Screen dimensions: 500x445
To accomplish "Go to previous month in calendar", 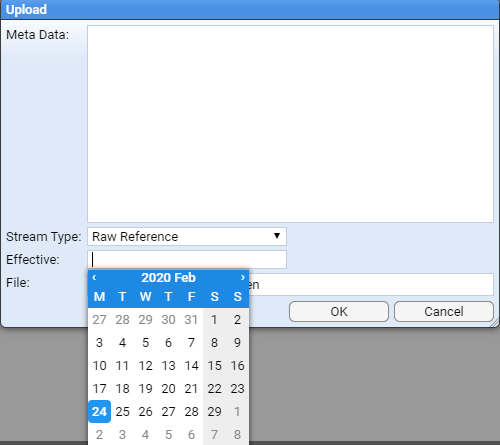I will tap(94, 277).
